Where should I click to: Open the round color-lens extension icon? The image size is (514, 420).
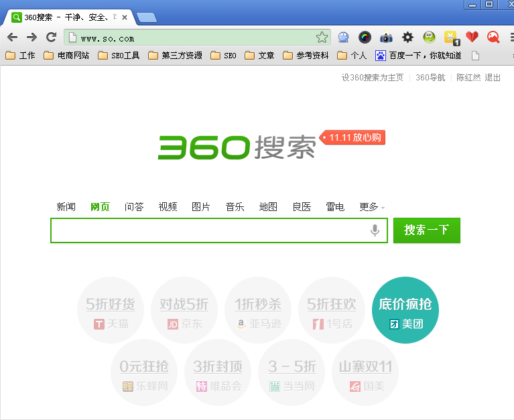coord(365,38)
